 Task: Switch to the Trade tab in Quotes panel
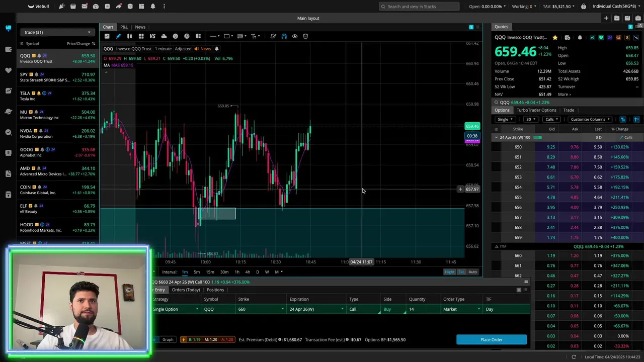pos(569,110)
